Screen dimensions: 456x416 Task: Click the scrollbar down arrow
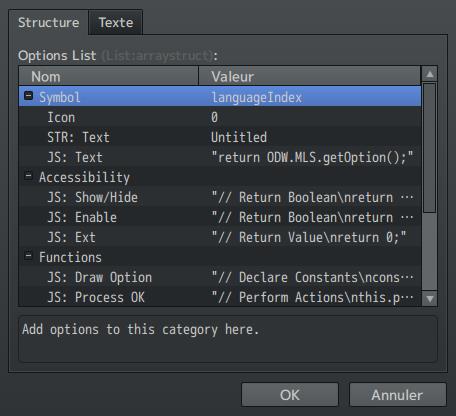click(430, 298)
